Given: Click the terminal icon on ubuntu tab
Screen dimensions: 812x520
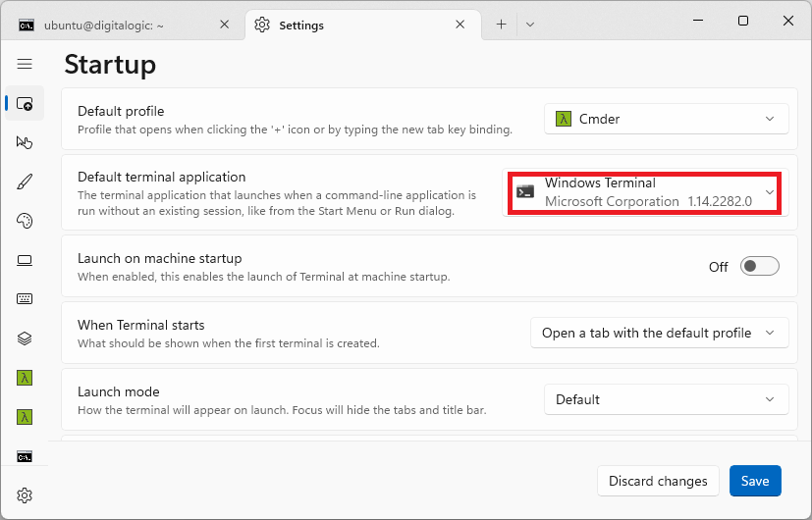Looking at the screenshot, I should point(27,25).
